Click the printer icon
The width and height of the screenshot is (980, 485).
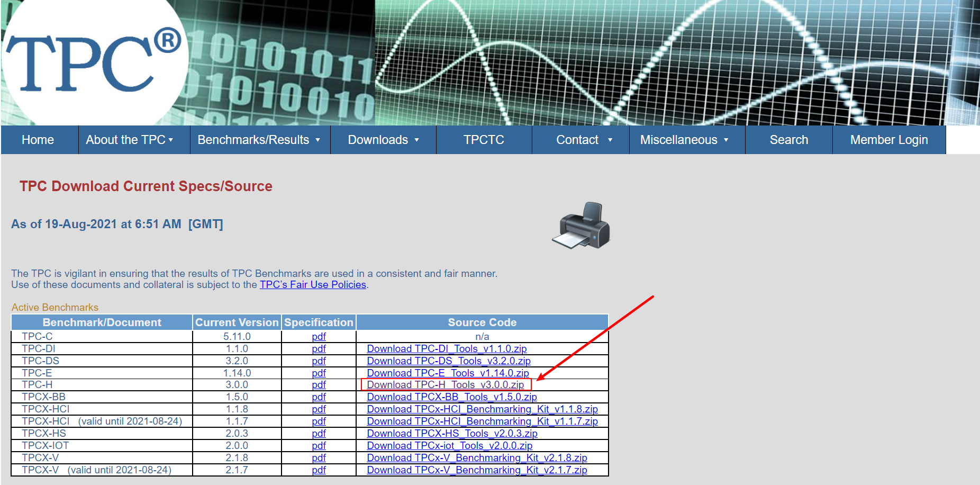[581, 225]
